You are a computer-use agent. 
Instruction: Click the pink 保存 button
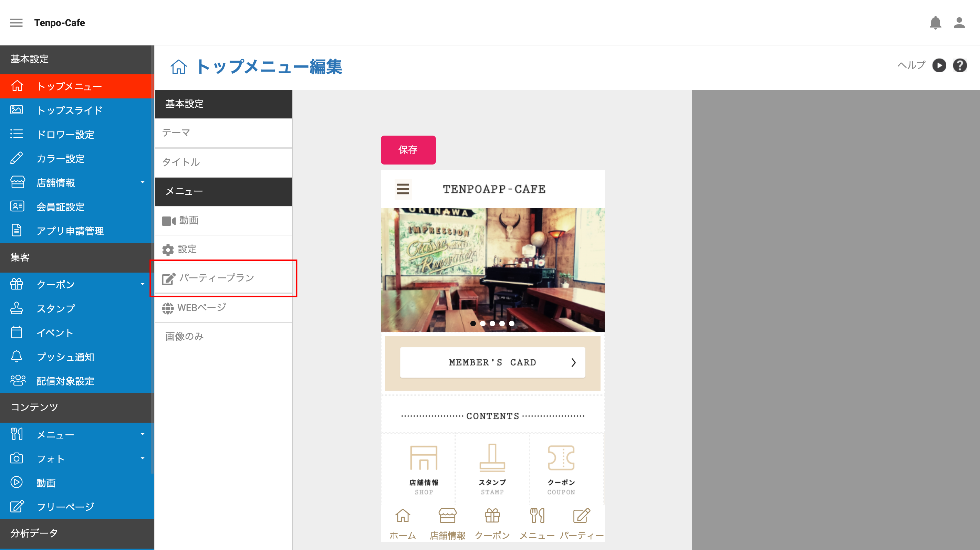click(x=408, y=150)
